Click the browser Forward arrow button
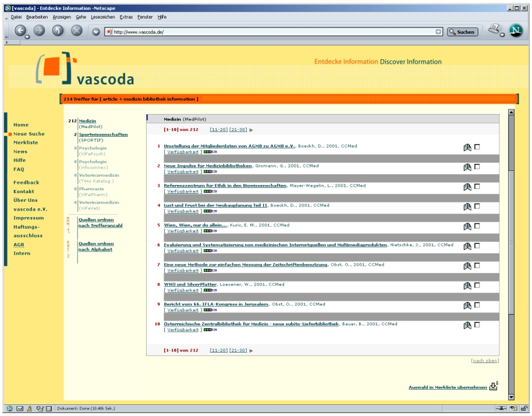The height and width of the screenshot is (416, 532). pyautogui.click(x=40, y=31)
